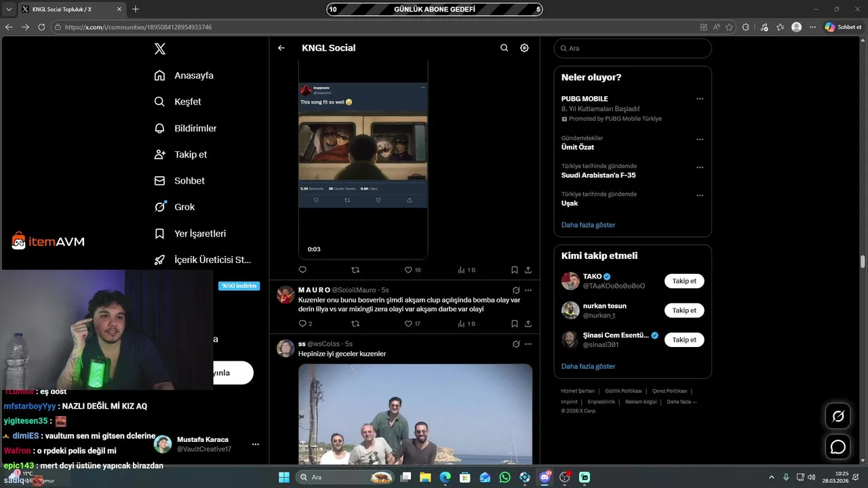Open Sohbet messages
The width and height of the screenshot is (868, 488).
180,181
